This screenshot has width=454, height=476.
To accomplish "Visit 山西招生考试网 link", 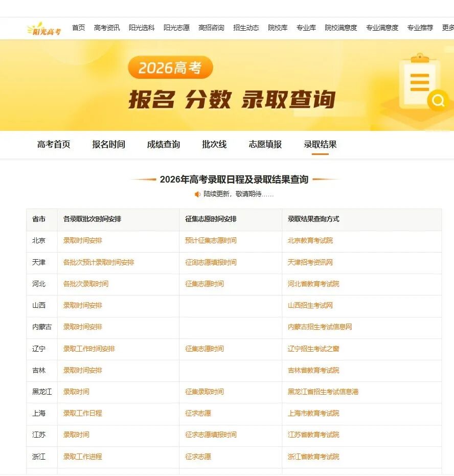I will coord(310,305).
